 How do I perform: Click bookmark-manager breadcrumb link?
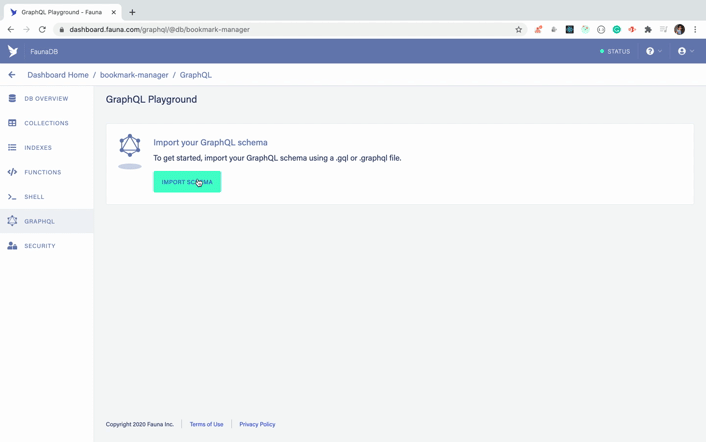(x=134, y=75)
